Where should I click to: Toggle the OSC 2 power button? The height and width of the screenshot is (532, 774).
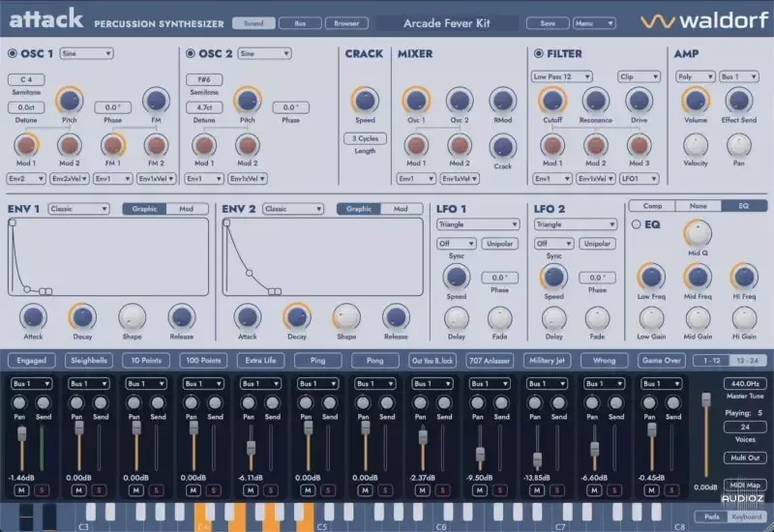190,53
